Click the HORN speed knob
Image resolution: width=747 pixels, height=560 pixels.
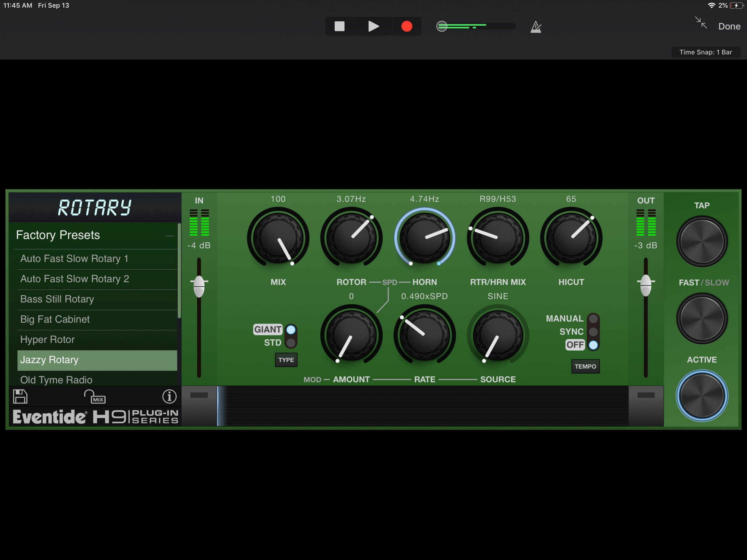click(425, 238)
